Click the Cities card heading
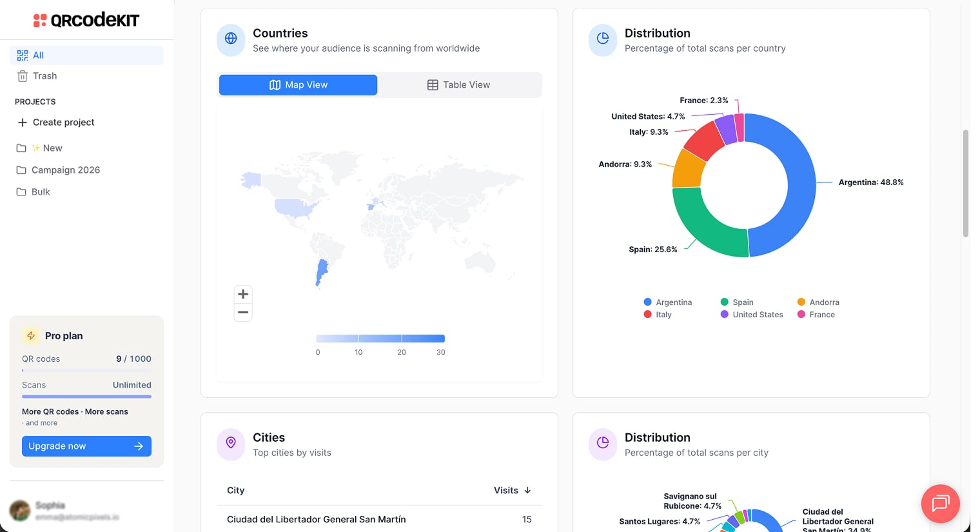Viewport: 980px width, 532px height. 269,438
